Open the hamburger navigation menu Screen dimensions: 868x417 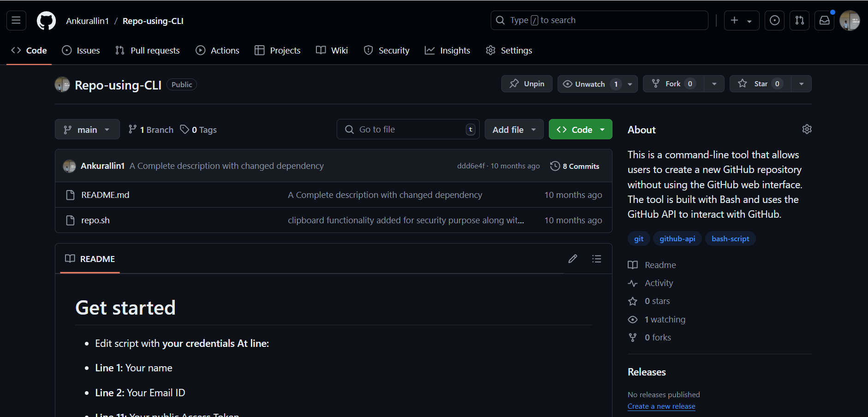coord(16,20)
